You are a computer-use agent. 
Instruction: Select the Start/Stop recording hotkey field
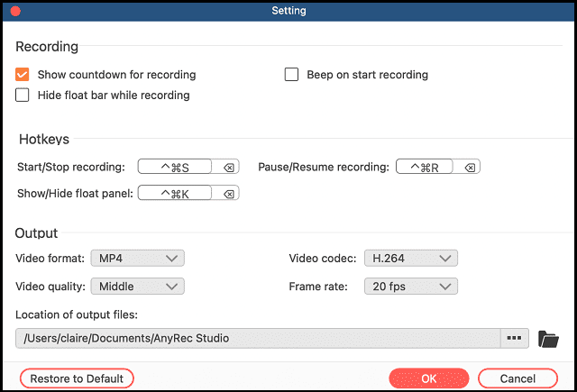[x=175, y=167]
